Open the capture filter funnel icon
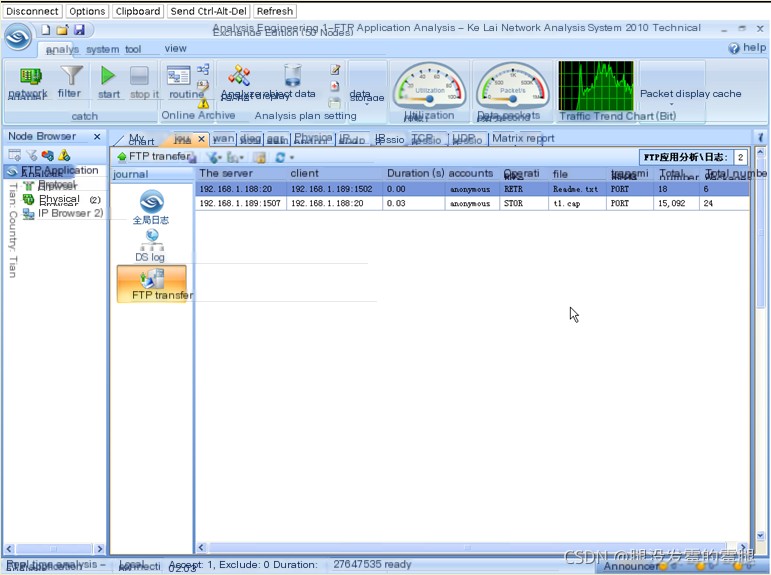Screen dimensions: 771x575 click(x=70, y=77)
